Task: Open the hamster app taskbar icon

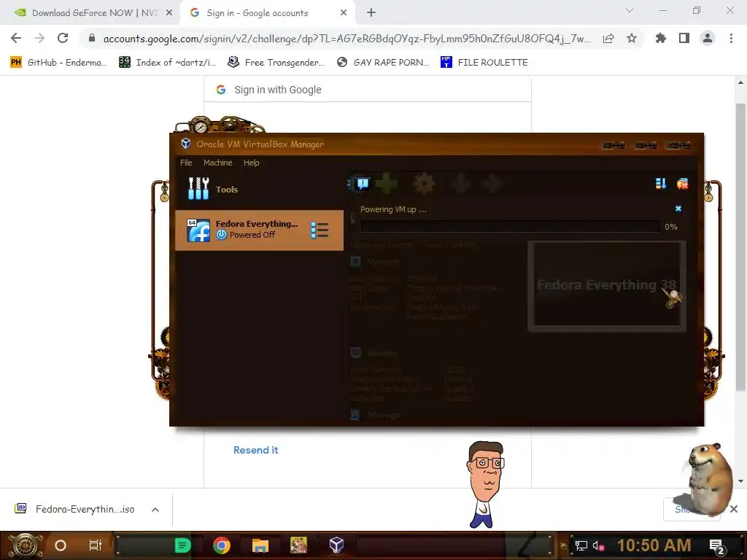Action: (x=298, y=545)
